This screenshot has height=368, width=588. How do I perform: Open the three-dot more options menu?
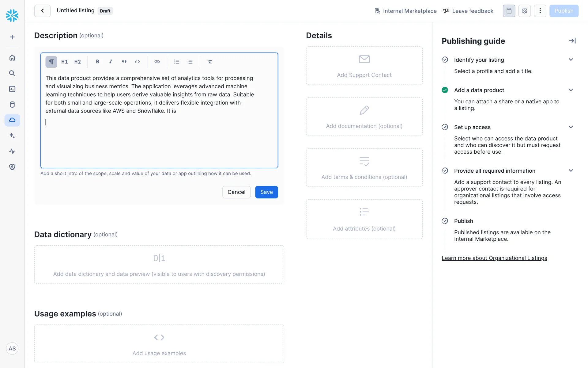pyautogui.click(x=540, y=11)
